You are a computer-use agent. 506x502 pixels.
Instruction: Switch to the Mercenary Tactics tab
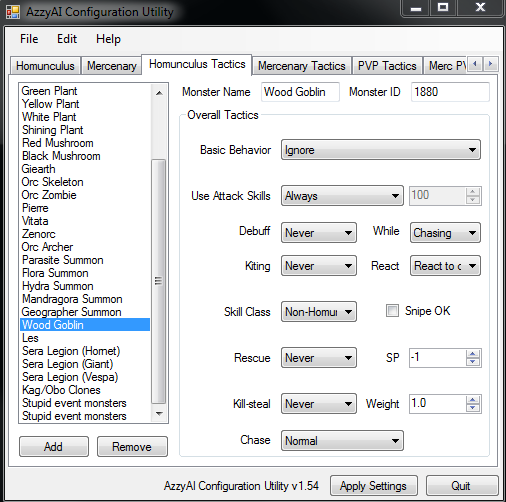click(302, 66)
